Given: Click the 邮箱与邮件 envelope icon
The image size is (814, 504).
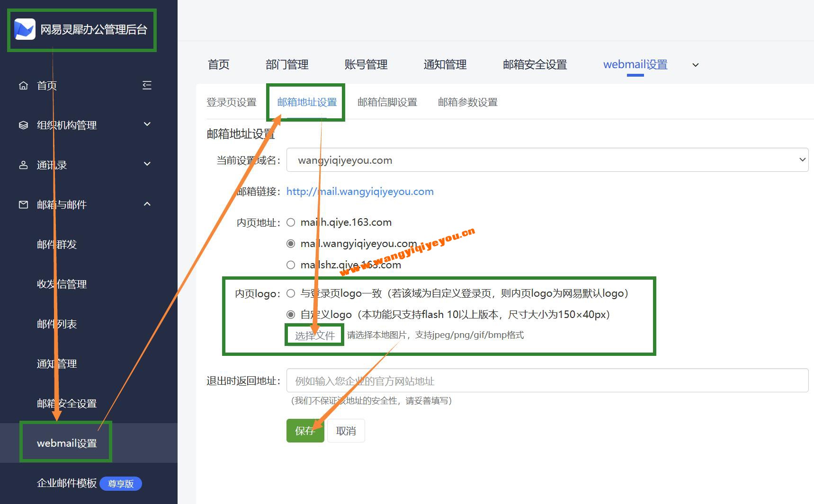Looking at the screenshot, I should pyautogui.click(x=23, y=205).
